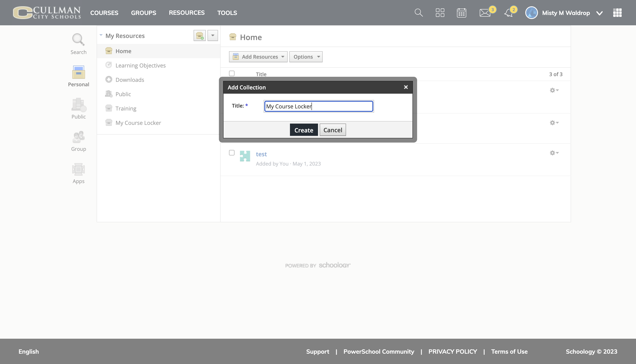Image resolution: width=636 pixels, height=364 pixels.
Task: Expand the Add Resources dropdown
Action: [258, 57]
